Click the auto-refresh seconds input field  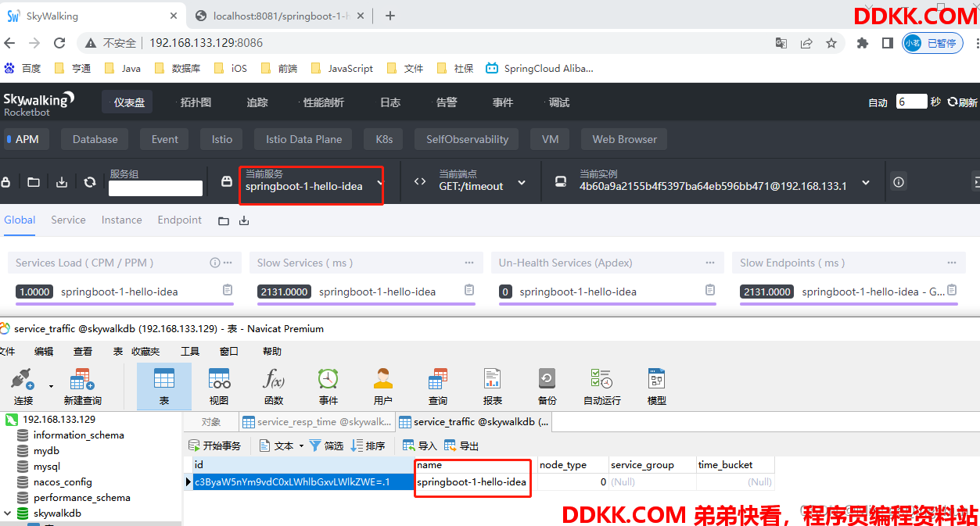(911, 102)
